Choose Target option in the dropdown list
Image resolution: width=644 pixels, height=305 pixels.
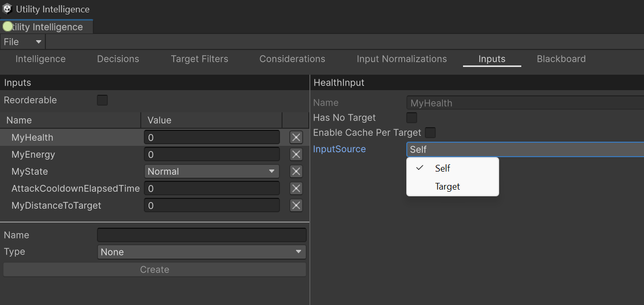coord(453,186)
